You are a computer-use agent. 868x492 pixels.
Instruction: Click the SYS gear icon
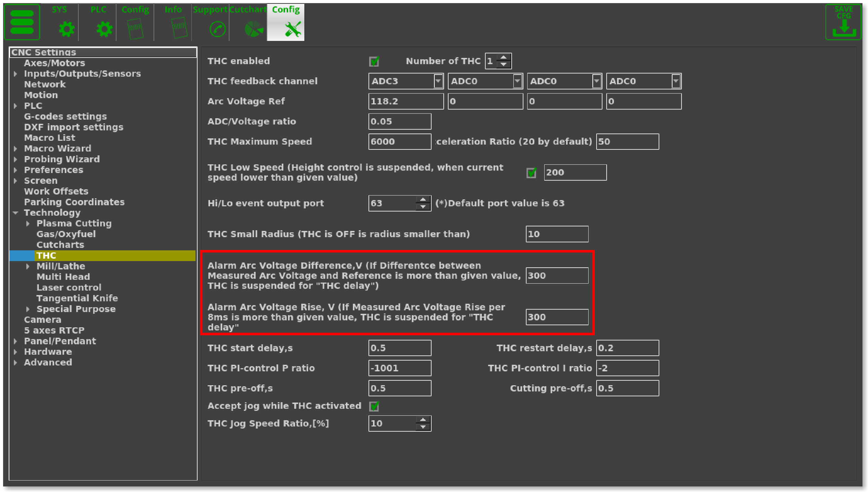[67, 29]
